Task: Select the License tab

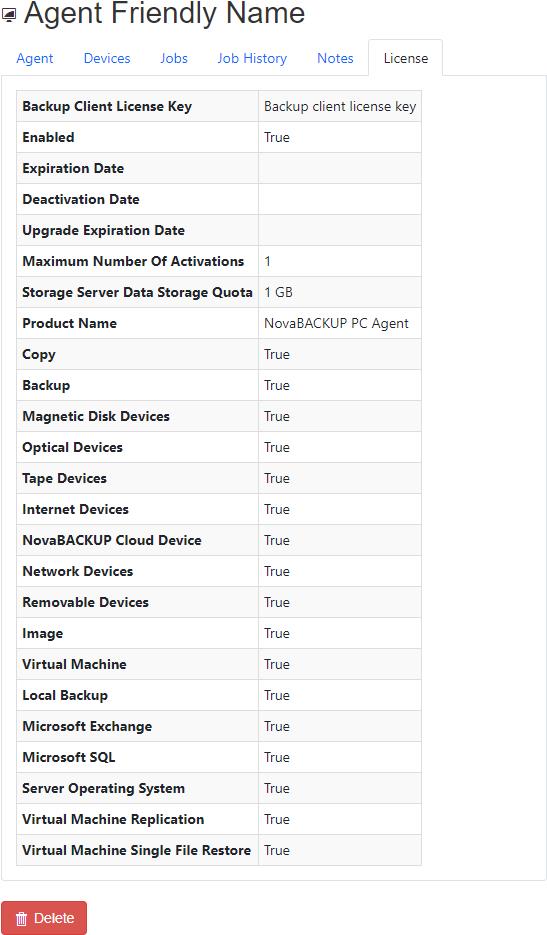Action: pos(406,58)
